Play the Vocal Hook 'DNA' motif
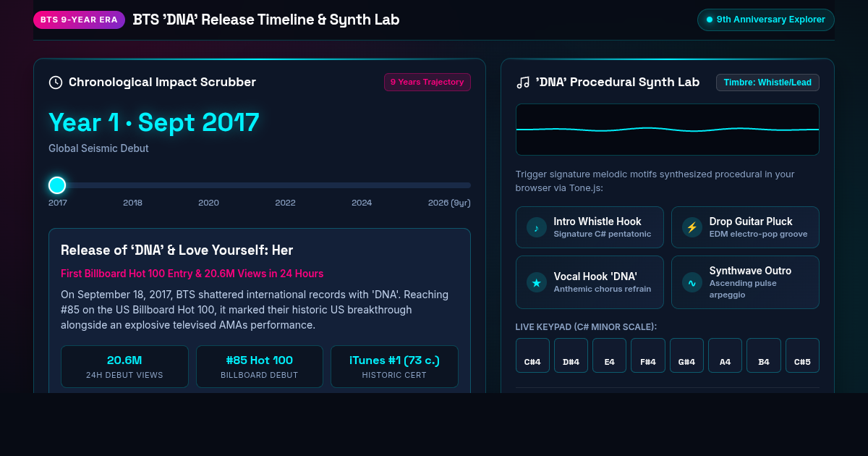Image resolution: width=868 pixels, height=456 pixels. (590, 282)
